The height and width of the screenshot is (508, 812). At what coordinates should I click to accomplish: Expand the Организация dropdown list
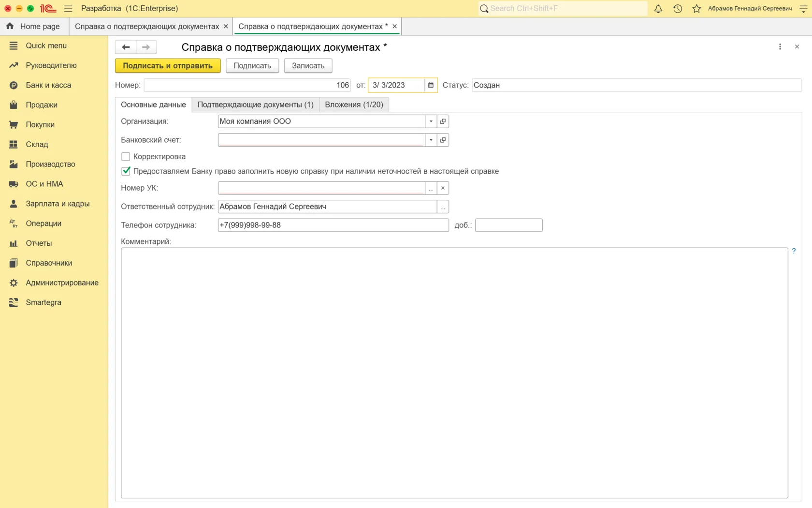tap(431, 121)
